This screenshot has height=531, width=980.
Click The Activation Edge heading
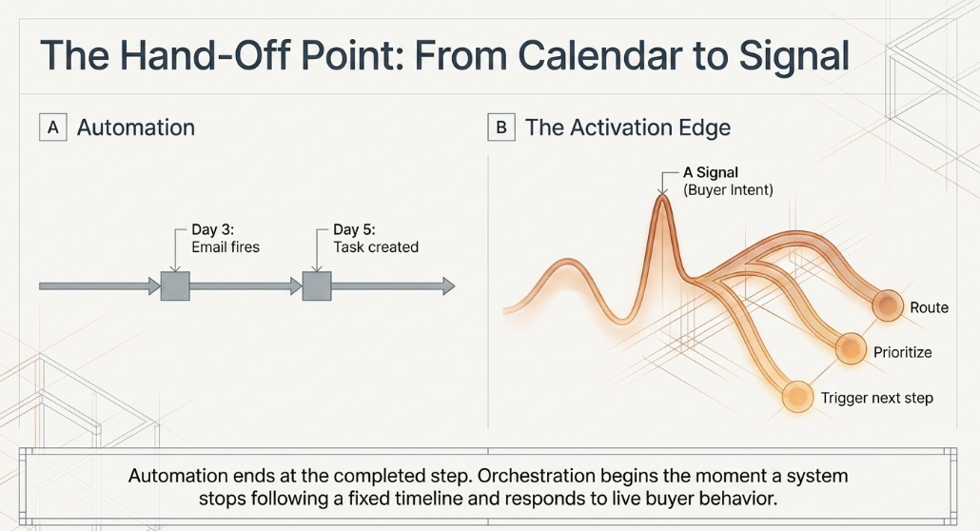(628, 128)
